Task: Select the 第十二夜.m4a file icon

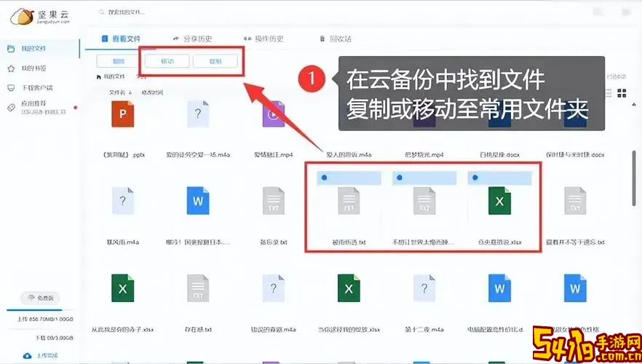Action: pos(424,288)
